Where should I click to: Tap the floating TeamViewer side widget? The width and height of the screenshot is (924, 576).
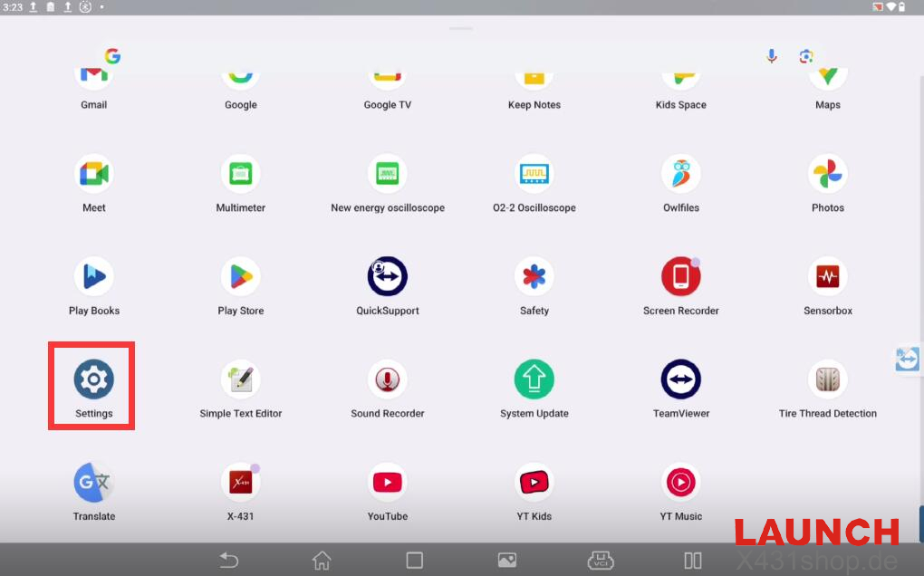[x=907, y=359]
